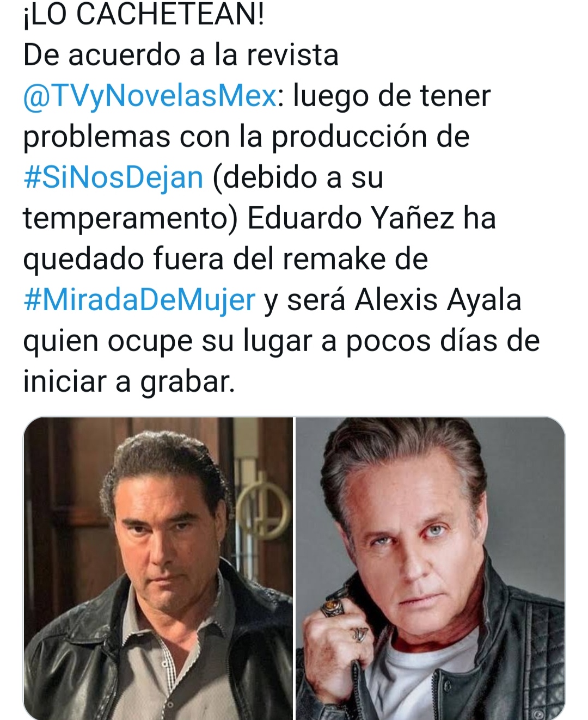The image size is (588, 720).
Task: Tap the #SiNosDejan hashtag
Action: coord(113,178)
